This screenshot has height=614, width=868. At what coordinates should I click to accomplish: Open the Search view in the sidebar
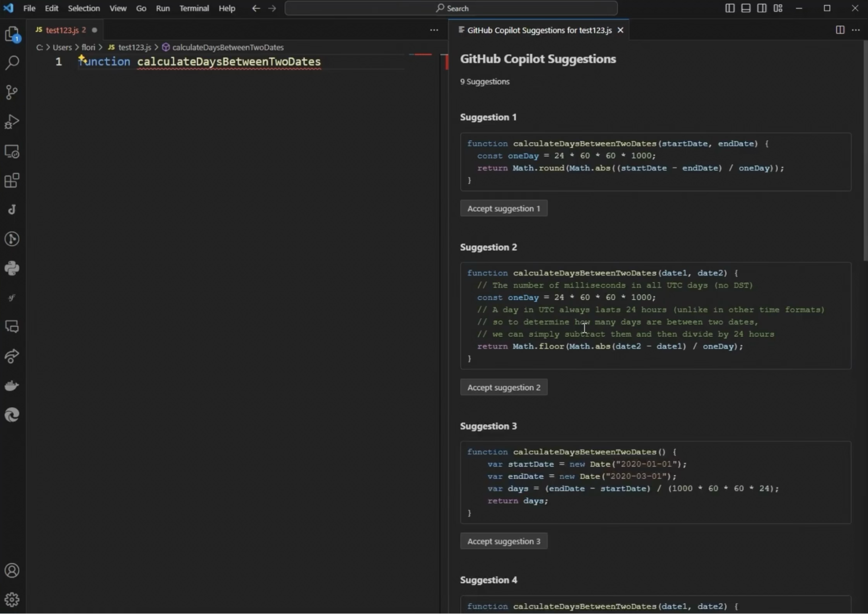(x=12, y=63)
